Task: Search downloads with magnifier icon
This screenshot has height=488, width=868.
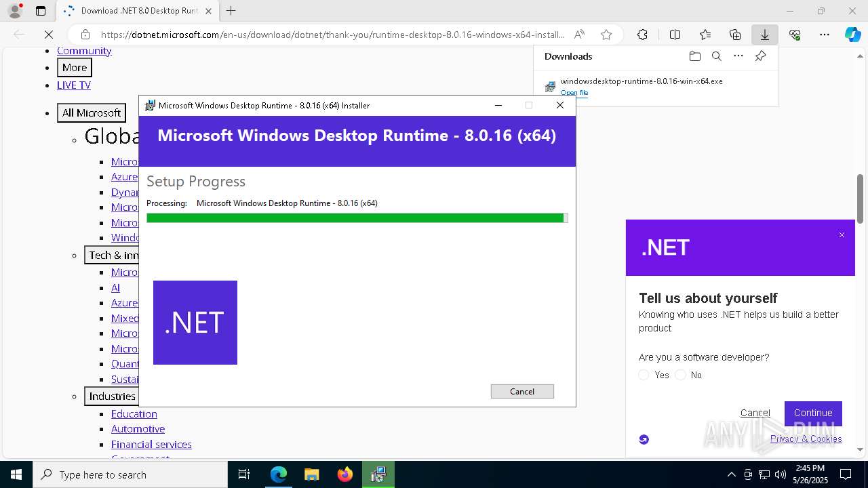Action: point(716,56)
